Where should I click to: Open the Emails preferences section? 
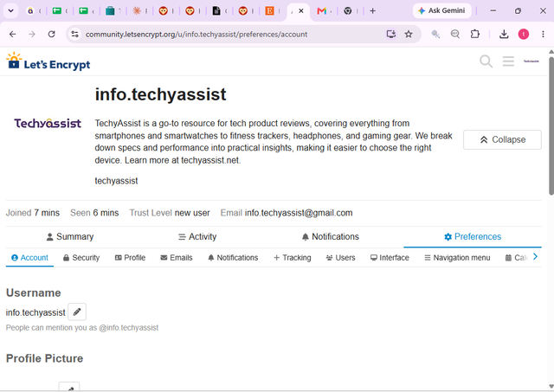(x=177, y=258)
